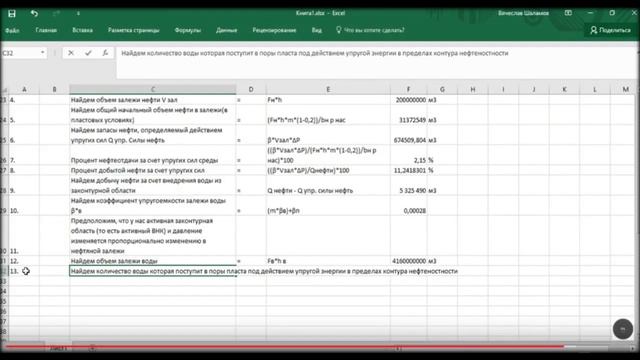Click the Select All corner triangle
Viewport: 640px width, 360px height.
coord(4,89)
